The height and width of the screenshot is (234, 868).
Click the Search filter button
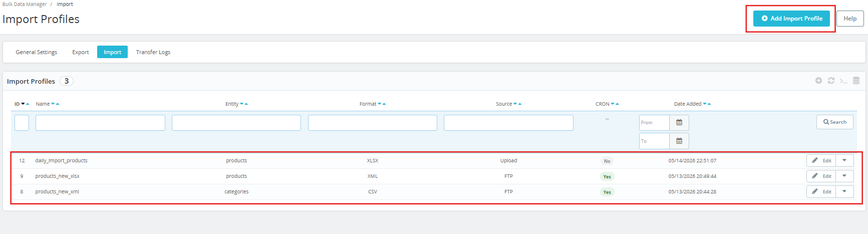click(835, 122)
